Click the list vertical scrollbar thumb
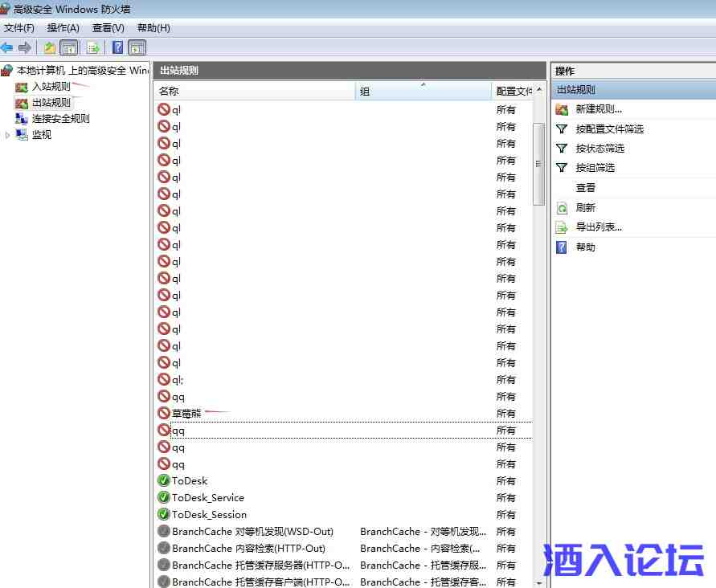 539,163
